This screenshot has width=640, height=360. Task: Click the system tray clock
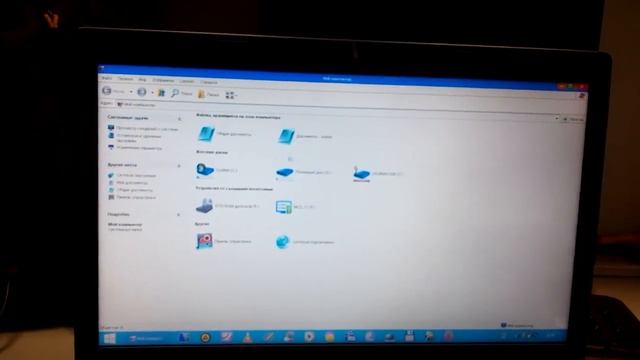point(551,335)
